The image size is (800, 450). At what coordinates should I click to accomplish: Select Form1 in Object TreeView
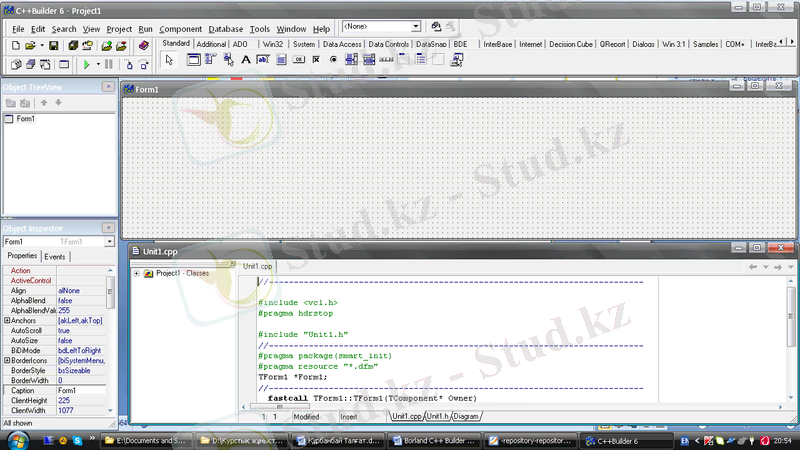[x=26, y=119]
